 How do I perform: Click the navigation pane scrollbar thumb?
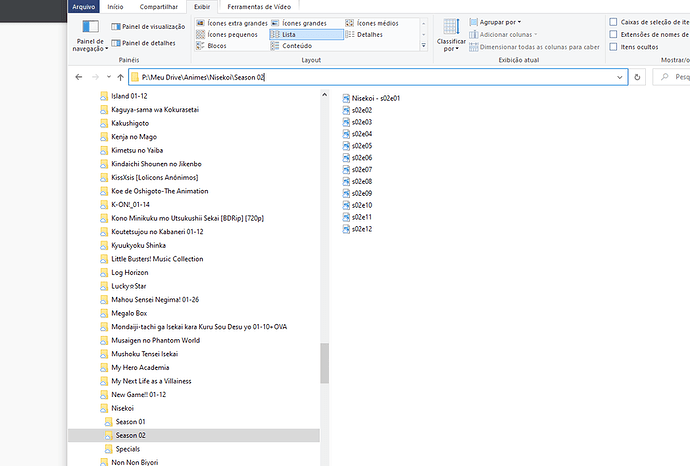(325, 363)
